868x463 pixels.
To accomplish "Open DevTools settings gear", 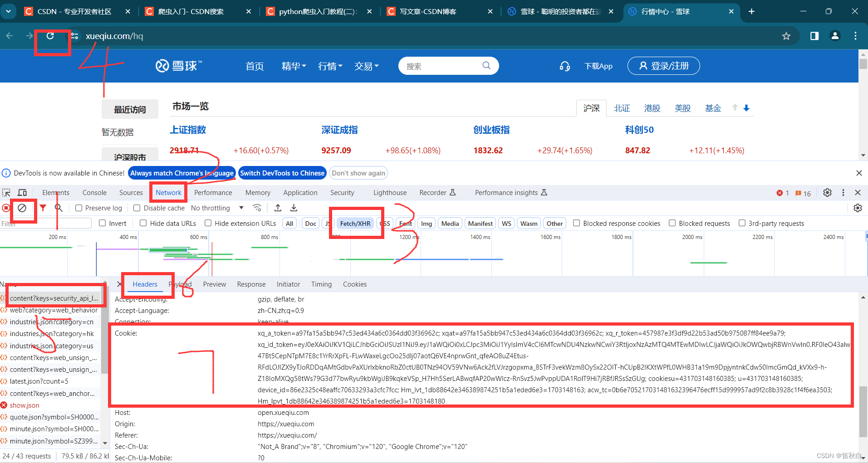I will [827, 192].
